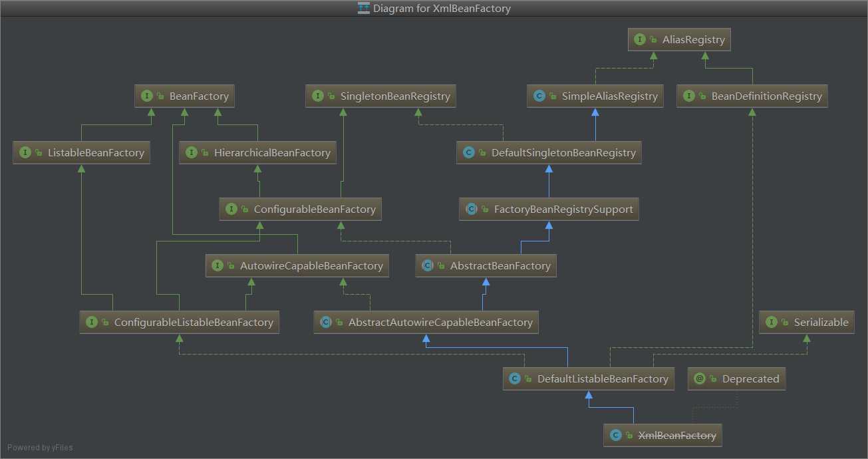Click the HierarchicalBeanFactory label text
This screenshot has width=868, height=459.
tap(272, 153)
